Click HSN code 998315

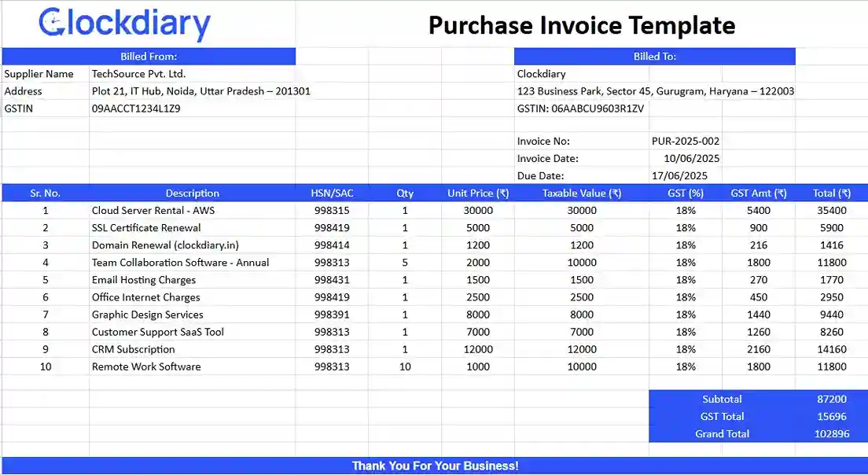click(332, 211)
